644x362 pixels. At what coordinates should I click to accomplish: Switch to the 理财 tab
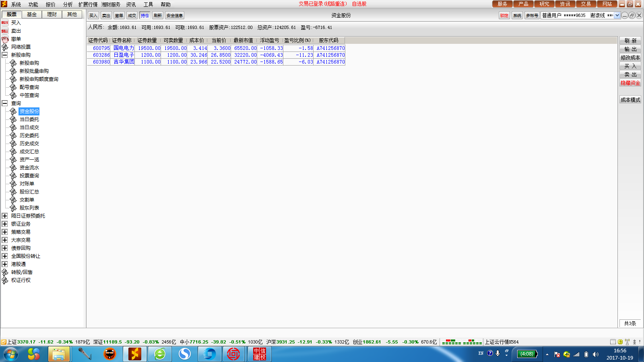[x=52, y=14]
